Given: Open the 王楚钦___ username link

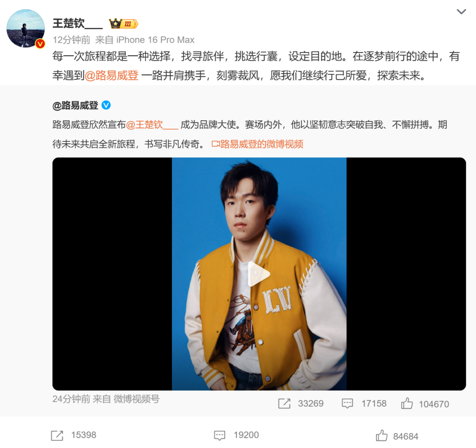Looking at the screenshot, I should 78,23.
